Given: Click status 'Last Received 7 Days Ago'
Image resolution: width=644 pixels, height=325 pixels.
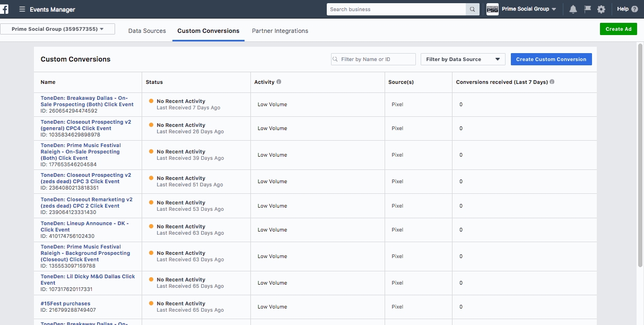Looking at the screenshot, I should [188, 108].
